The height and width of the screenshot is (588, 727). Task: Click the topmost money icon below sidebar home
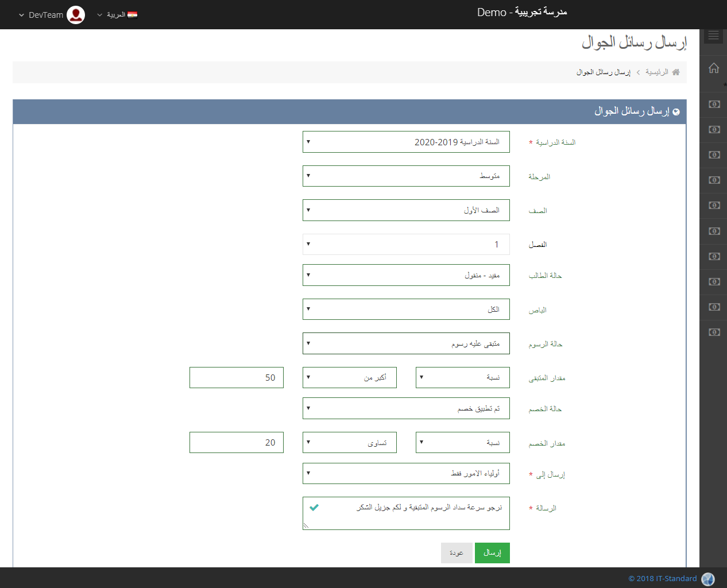(714, 105)
